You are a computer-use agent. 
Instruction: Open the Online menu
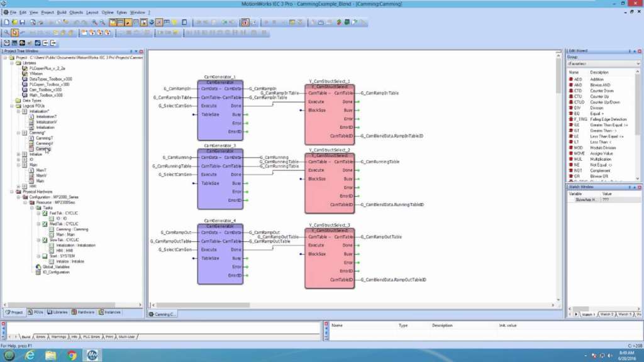[107, 13]
